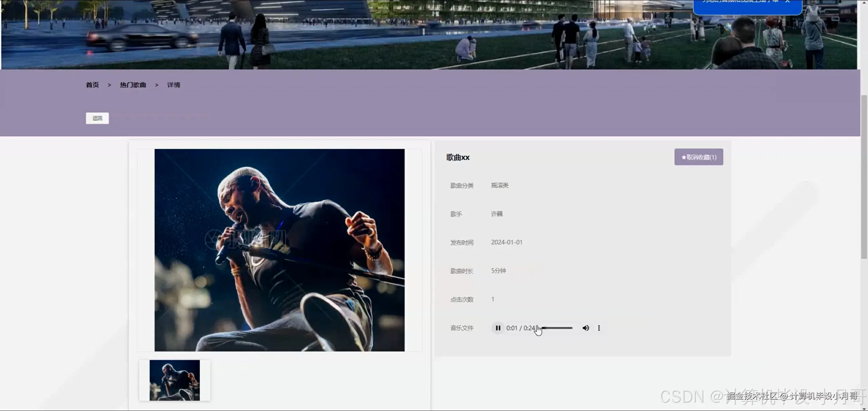This screenshot has width=868, height=411.
Task: Click the scrollbar down arrow
Action: (x=864, y=409)
